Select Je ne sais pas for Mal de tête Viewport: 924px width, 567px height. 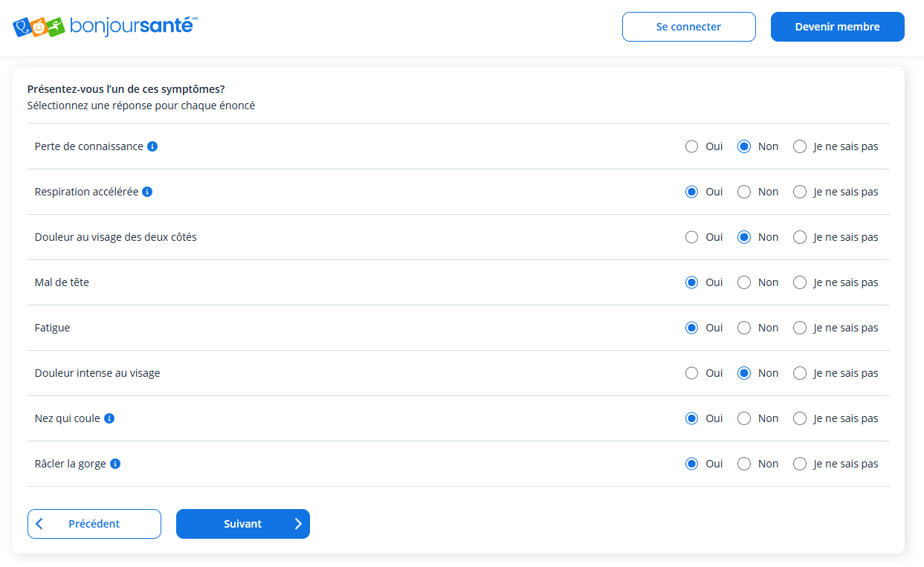(x=800, y=282)
